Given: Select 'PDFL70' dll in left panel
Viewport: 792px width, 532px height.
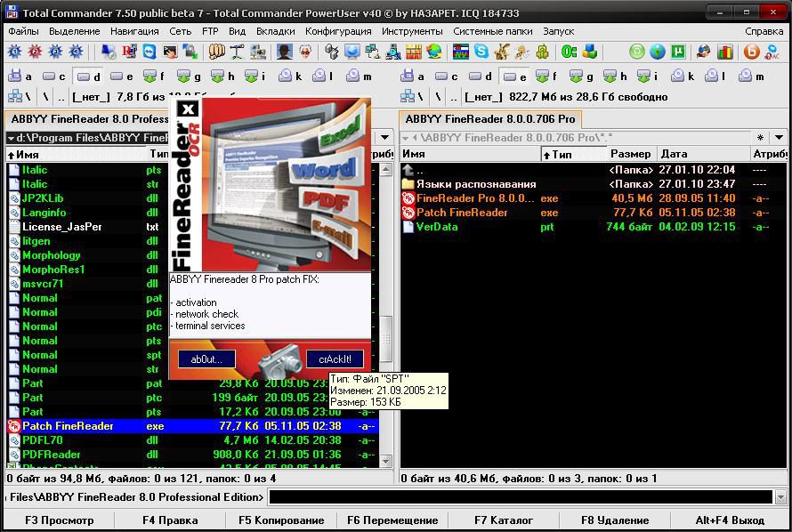Looking at the screenshot, I should tap(192, 440).
